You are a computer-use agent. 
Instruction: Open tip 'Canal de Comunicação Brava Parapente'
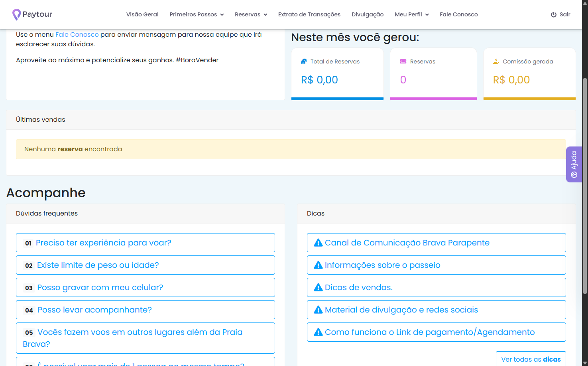coord(437,243)
